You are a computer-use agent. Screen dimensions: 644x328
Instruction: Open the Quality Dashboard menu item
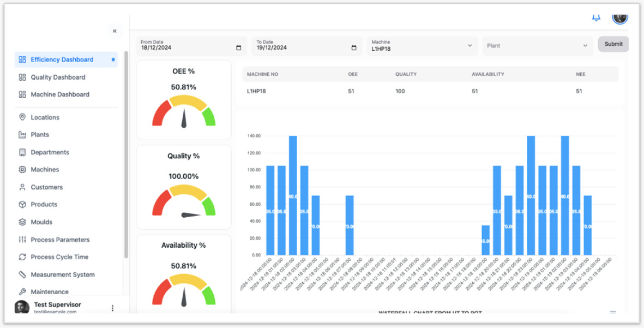(x=58, y=77)
